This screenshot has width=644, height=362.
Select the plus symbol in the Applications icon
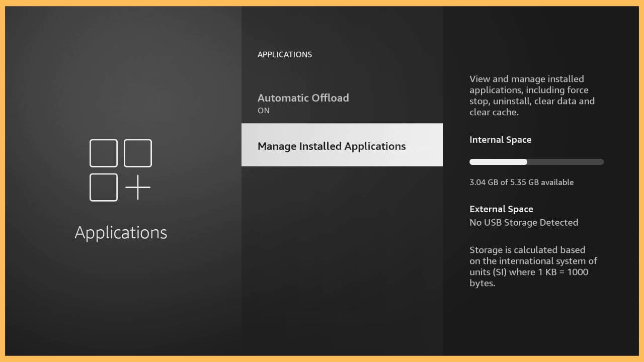(137, 188)
